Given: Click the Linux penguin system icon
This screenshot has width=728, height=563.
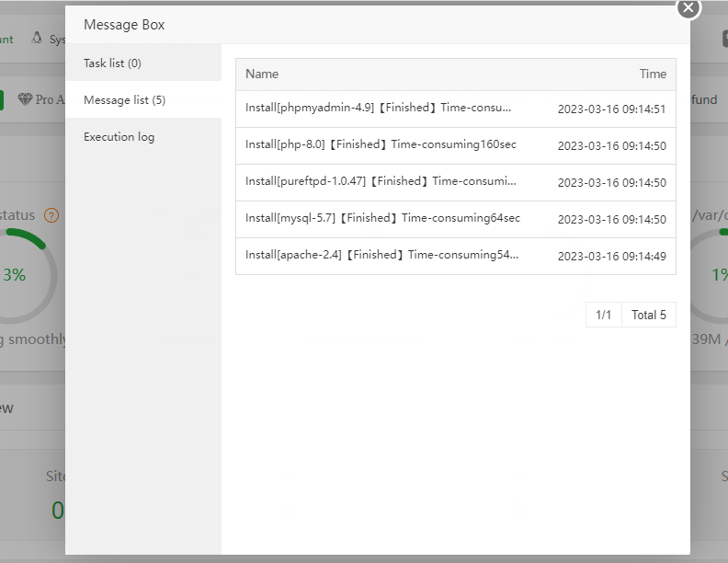Looking at the screenshot, I should coord(37,39).
